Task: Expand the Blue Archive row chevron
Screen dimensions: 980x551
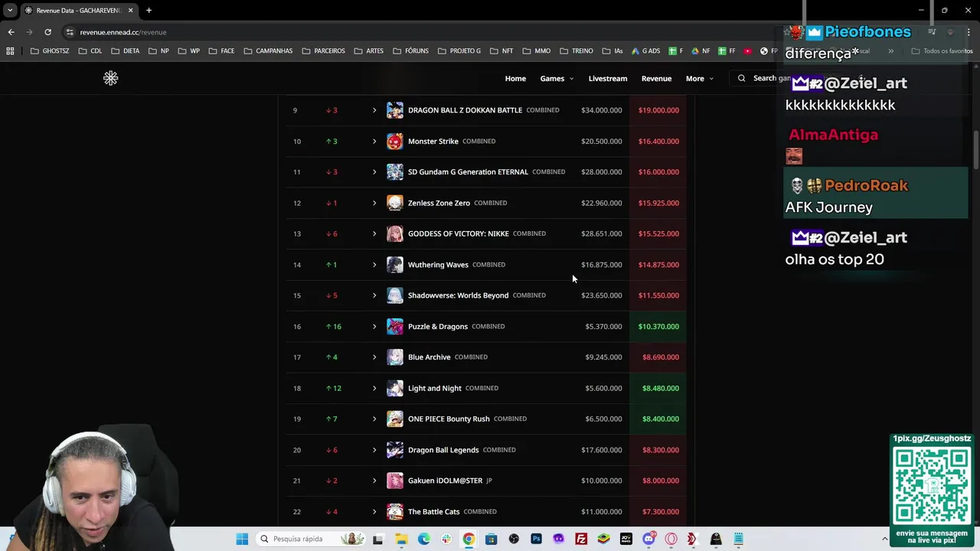Action: click(x=374, y=357)
